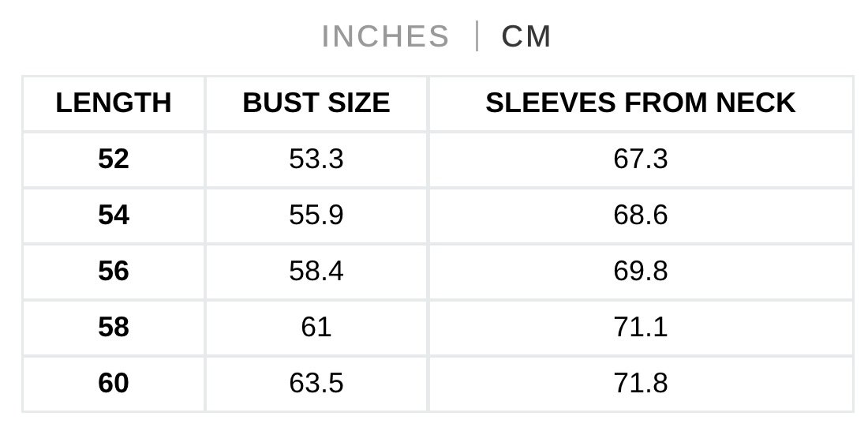868x435 pixels.
Task: Click the 67.3 sleeves measurement
Action: pyautogui.click(x=641, y=159)
